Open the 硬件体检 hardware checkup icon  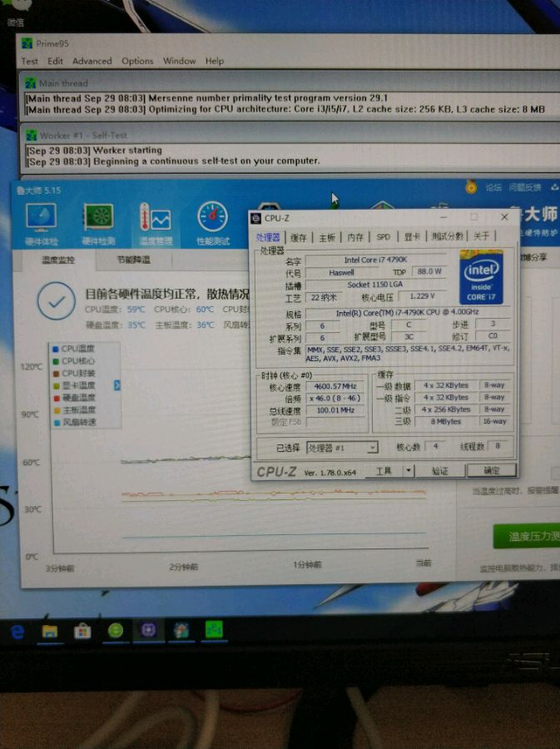point(41,224)
